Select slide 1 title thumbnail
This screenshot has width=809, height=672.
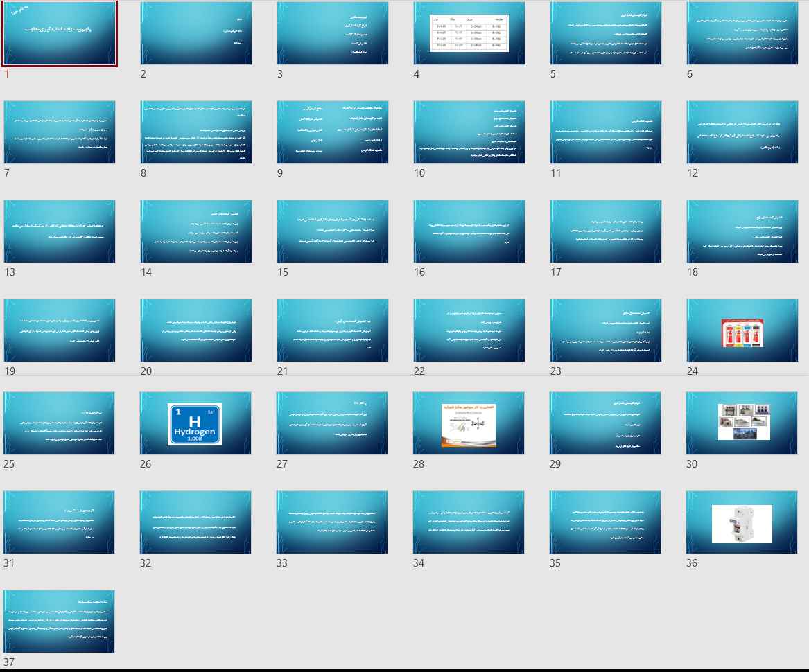(59, 33)
